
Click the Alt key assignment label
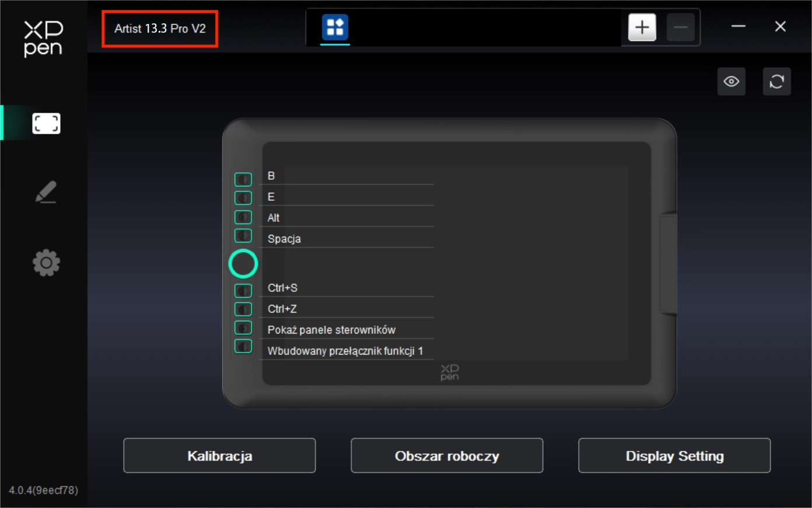coord(274,218)
